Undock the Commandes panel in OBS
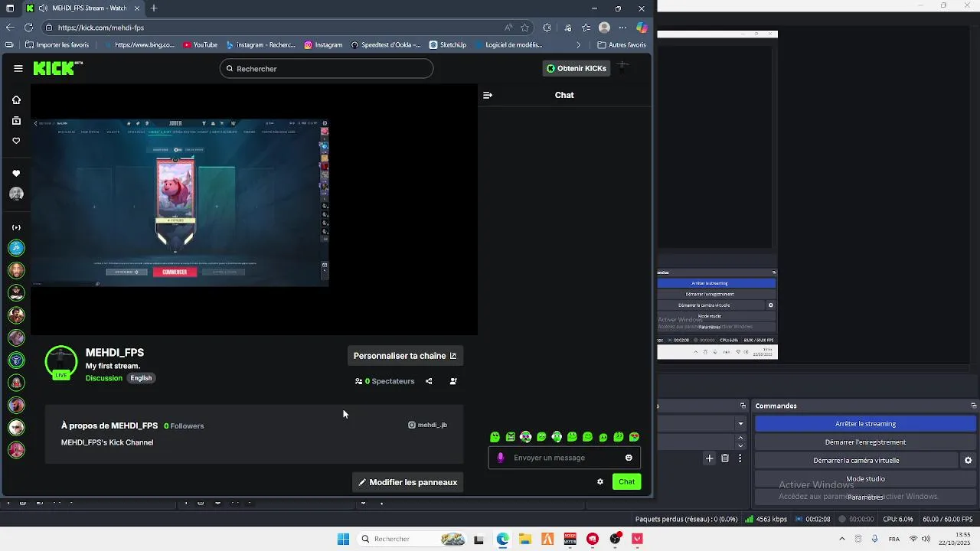 973,406
